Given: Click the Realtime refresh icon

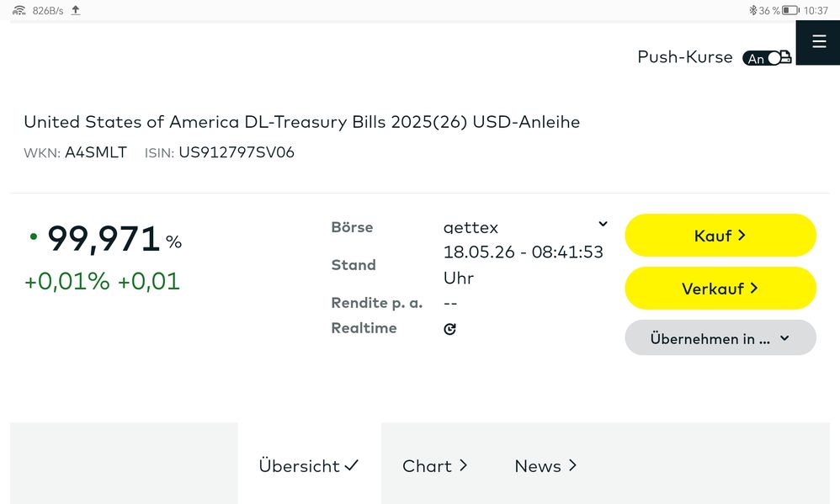Looking at the screenshot, I should click(449, 329).
